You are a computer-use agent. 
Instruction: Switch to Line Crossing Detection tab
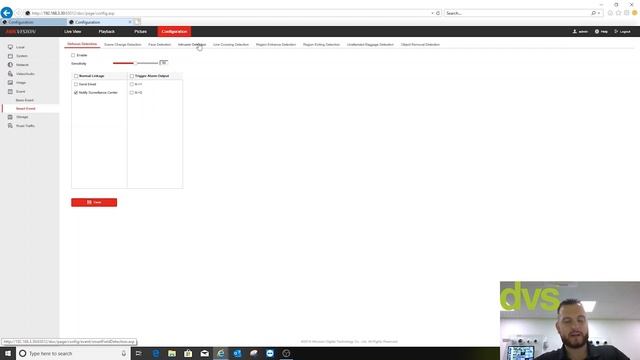click(231, 44)
